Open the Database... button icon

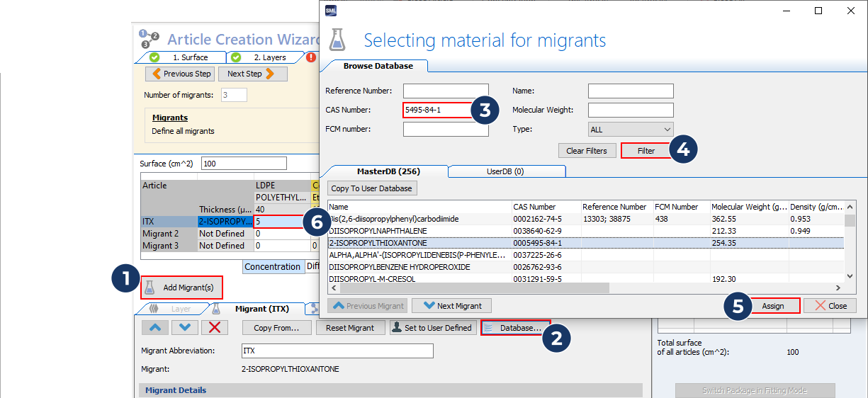click(x=489, y=328)
